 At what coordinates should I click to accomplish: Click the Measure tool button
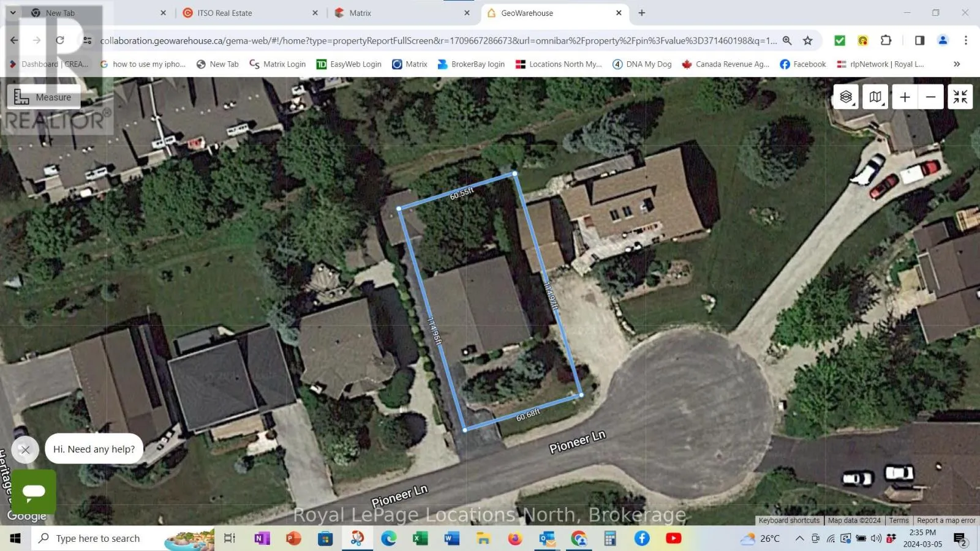pos(43,97)
